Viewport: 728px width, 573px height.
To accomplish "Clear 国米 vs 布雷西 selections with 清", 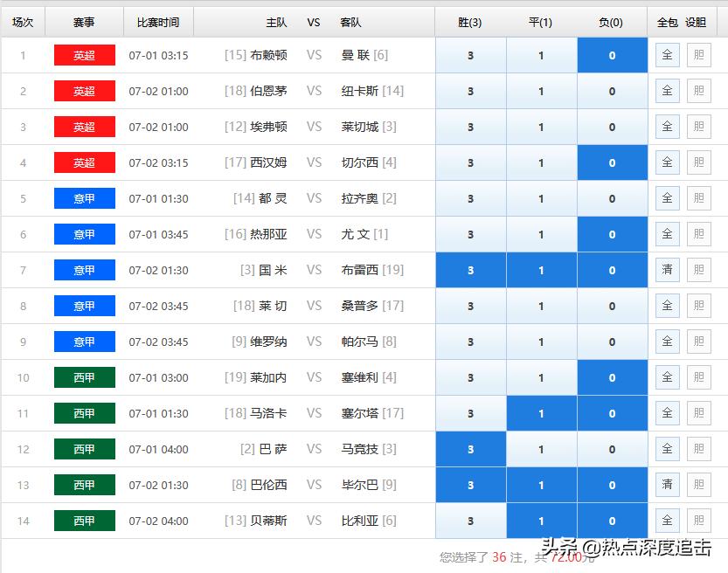I will click(667, 270).
